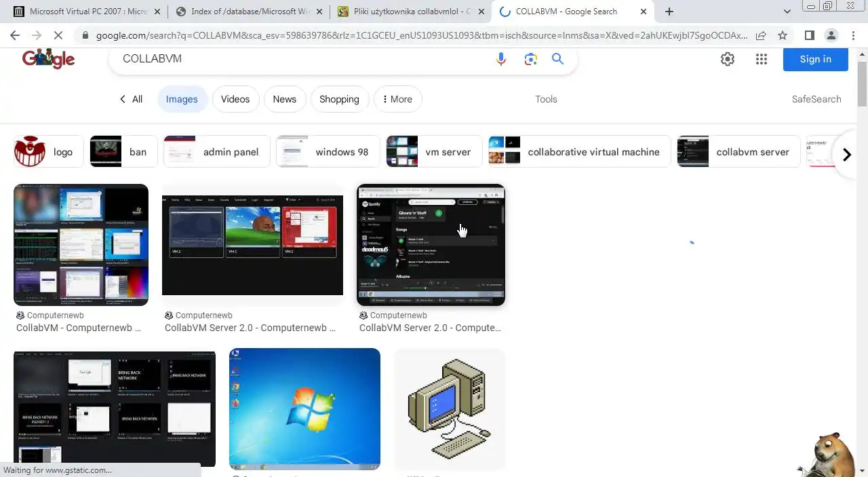
Task: Share this page icon in address bar
Action: click(x=761, y=35)
